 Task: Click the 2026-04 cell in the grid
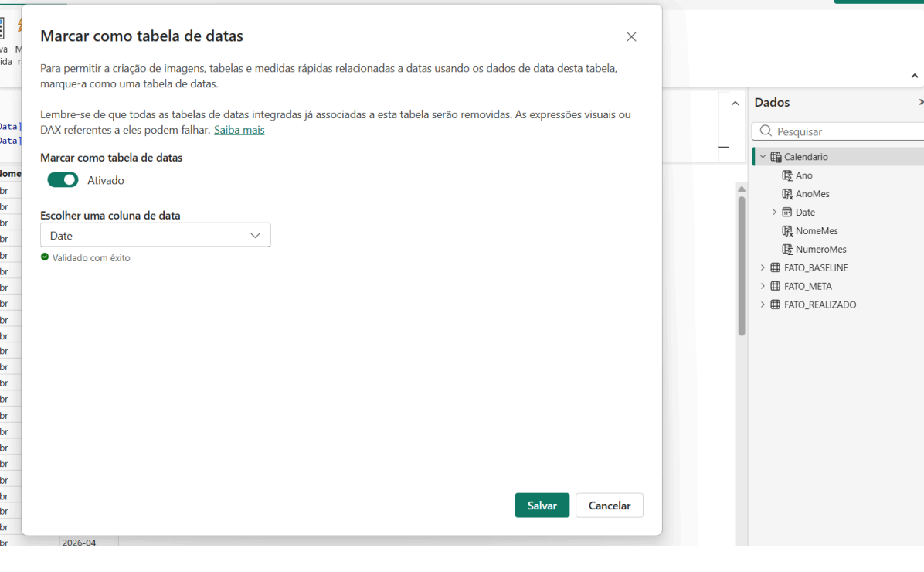79,543
